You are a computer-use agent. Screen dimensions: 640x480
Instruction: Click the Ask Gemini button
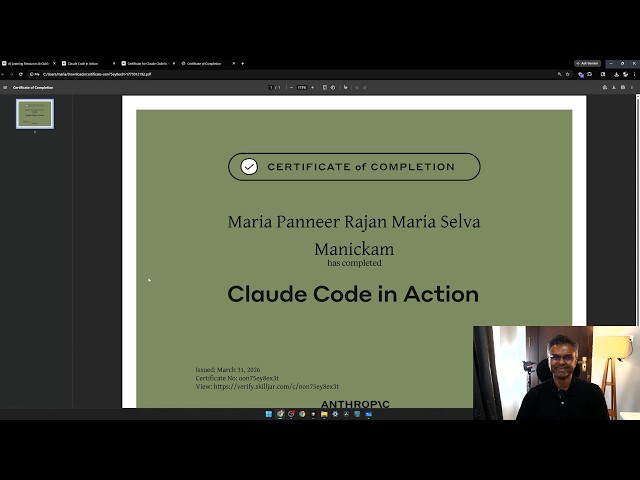point(587,63)
